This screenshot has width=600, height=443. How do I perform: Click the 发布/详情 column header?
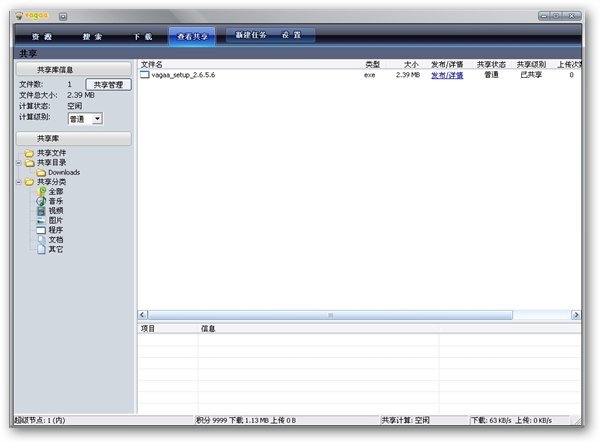tap(447, 64)
